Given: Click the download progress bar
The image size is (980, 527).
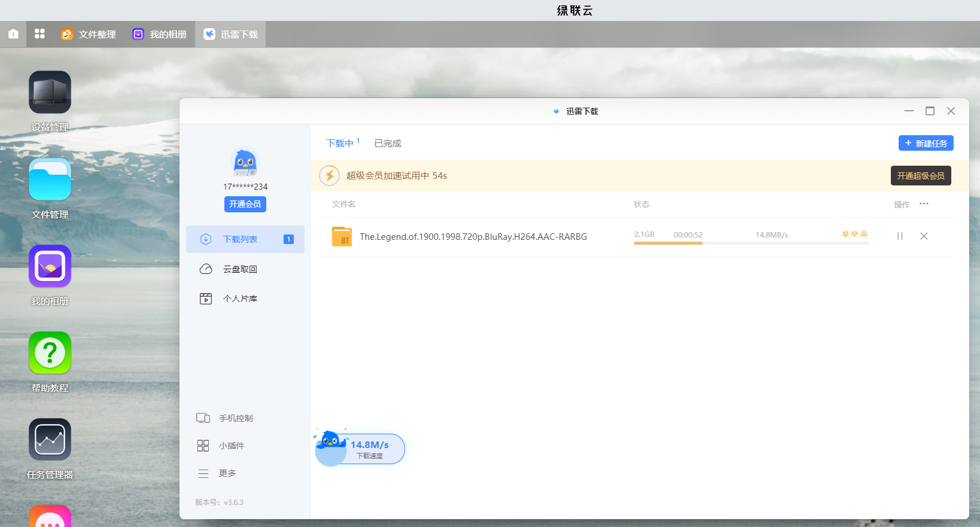Looking at the screenshot, I should 750,243.
